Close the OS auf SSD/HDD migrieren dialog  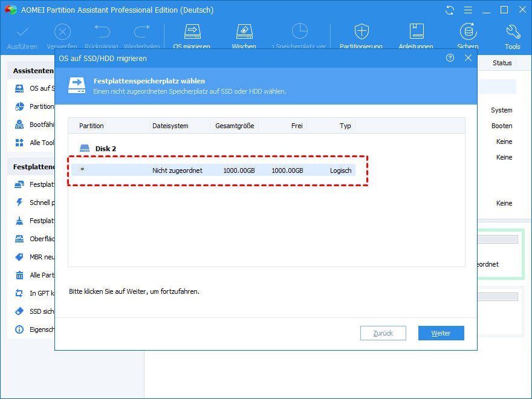tap(468, 58)
